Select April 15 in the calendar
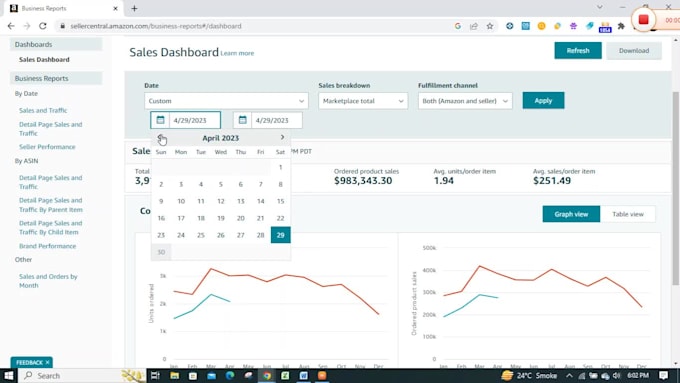This screenshot has width=680, height=383. 281,201
